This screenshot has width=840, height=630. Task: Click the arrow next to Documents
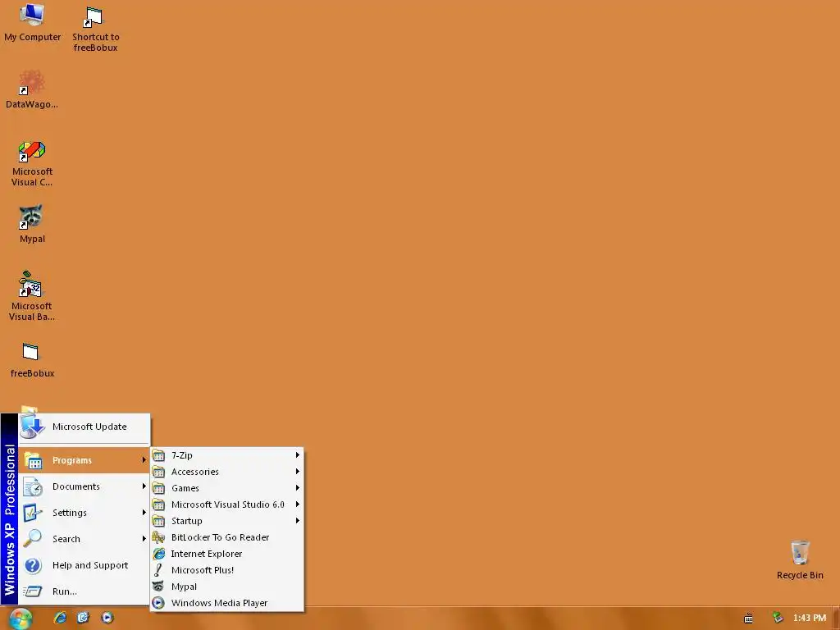pos(144,486)
